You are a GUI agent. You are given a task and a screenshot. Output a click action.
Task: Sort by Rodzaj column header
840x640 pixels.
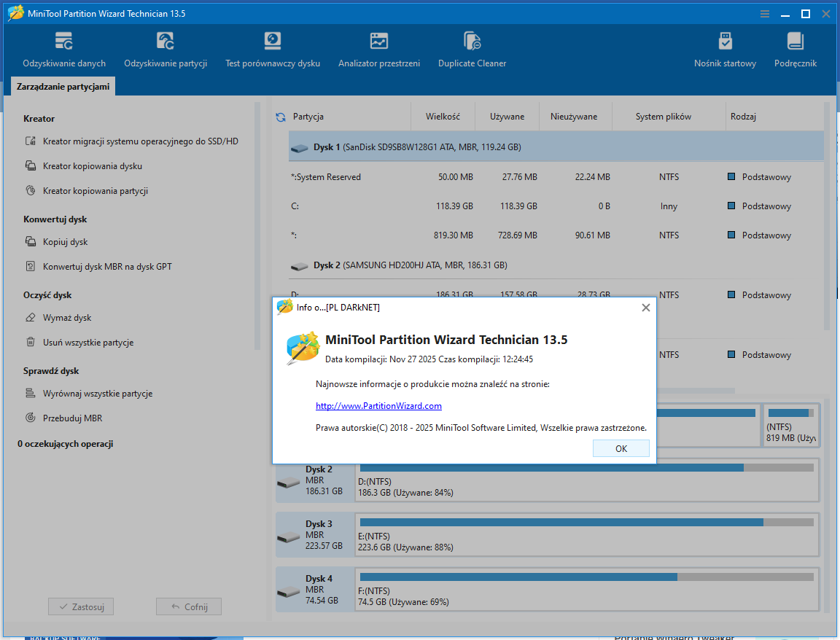click(x=743, y=117)
